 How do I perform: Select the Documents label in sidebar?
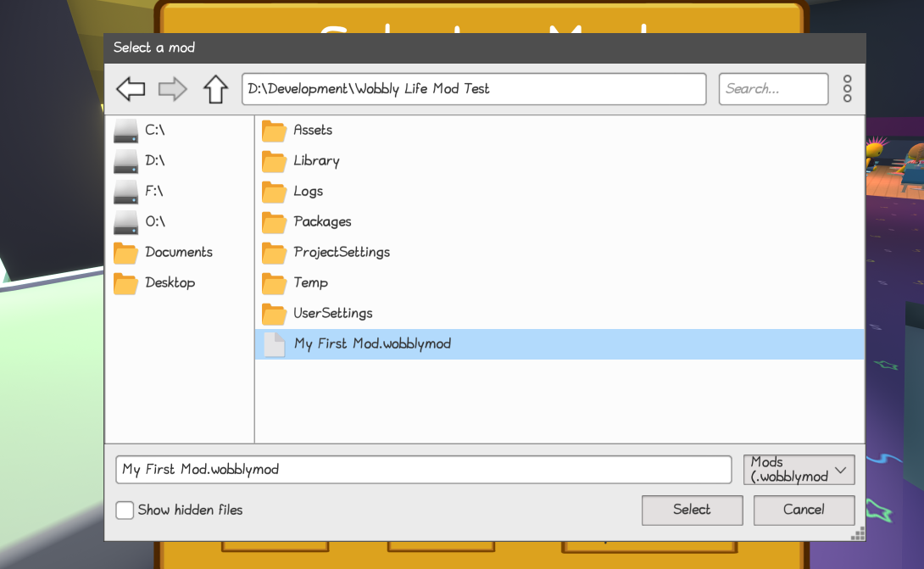pyautogui.click(x=179, y=253)
